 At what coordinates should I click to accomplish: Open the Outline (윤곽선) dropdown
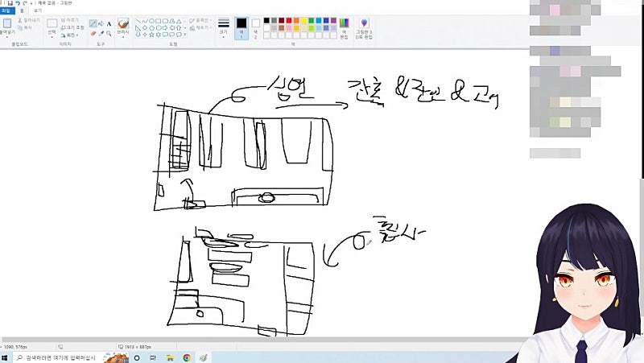pos(200,21)
